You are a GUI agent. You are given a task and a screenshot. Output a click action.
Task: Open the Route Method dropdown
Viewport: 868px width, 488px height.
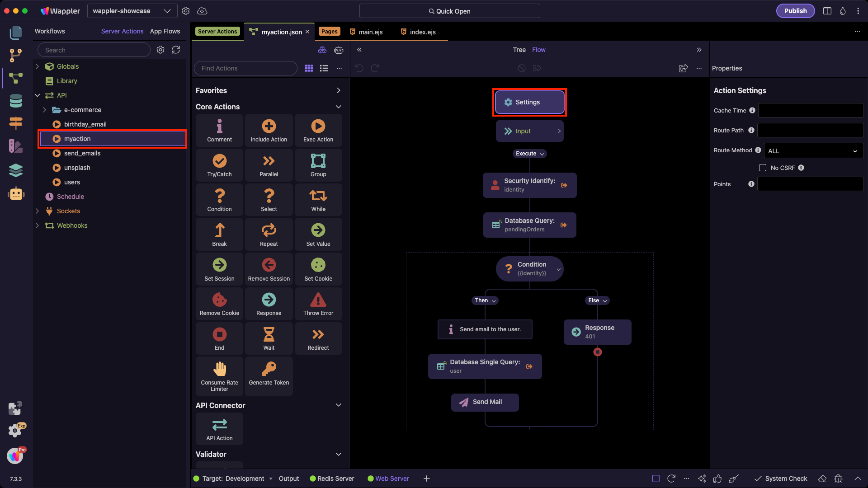[x=813, y=151]
